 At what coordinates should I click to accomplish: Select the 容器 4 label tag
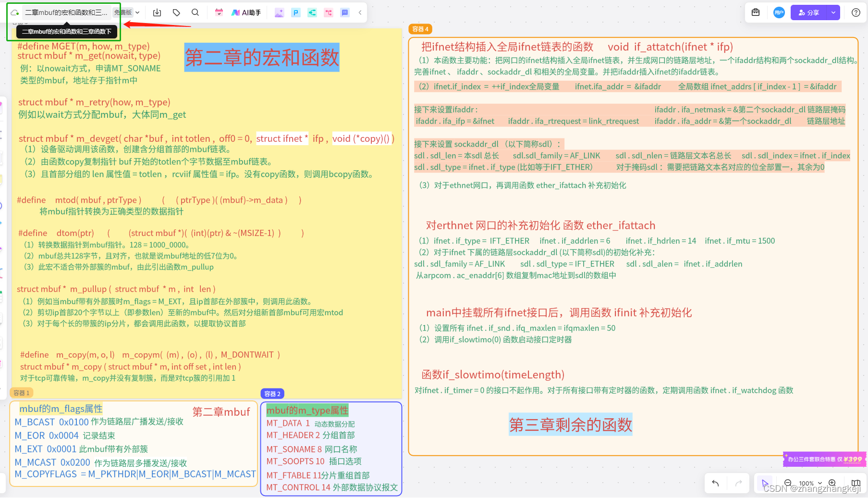[420, 29]
